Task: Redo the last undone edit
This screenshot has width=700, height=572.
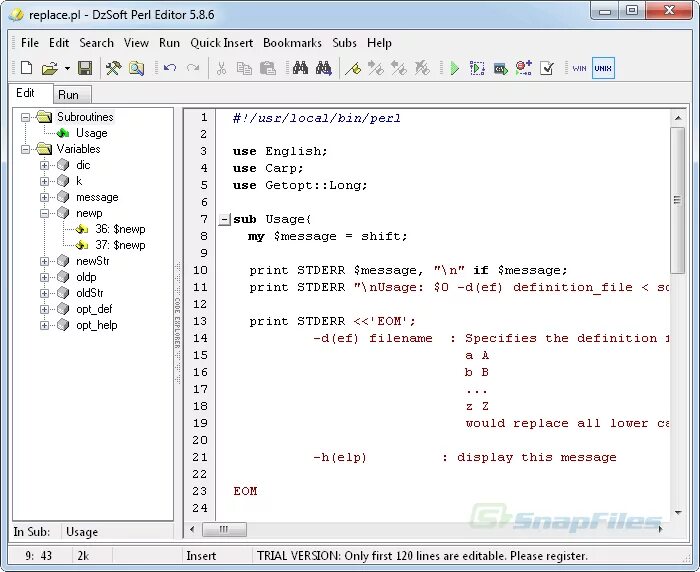Action: [193, 68]
